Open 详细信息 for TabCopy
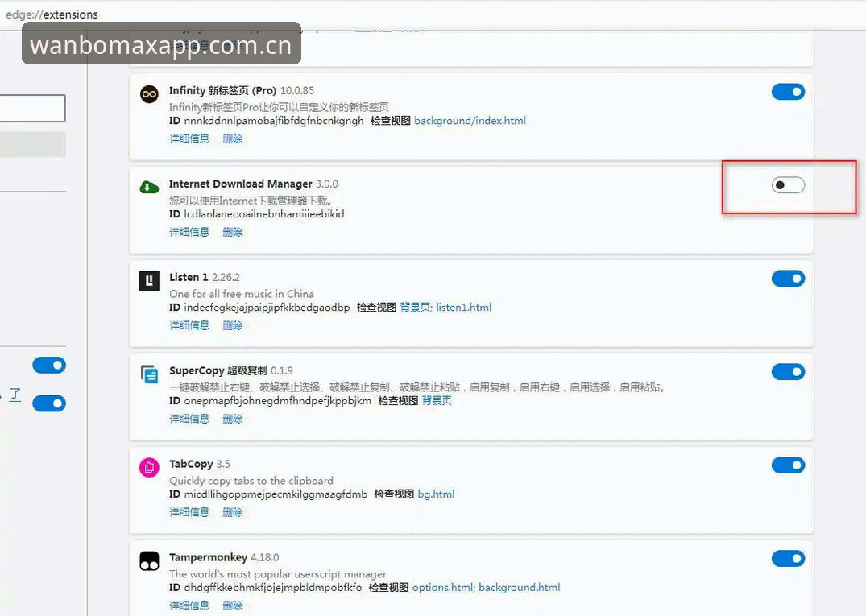Viewport: 866px width, 616px height. (x=189, y=511)
